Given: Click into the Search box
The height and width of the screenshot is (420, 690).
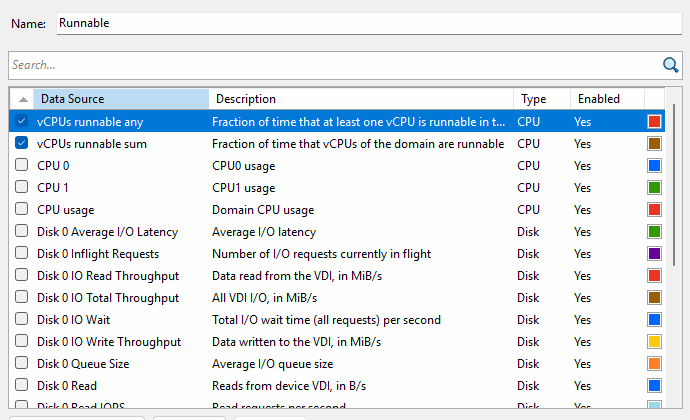Looking at the screenshot, I should tap(330, 65).
